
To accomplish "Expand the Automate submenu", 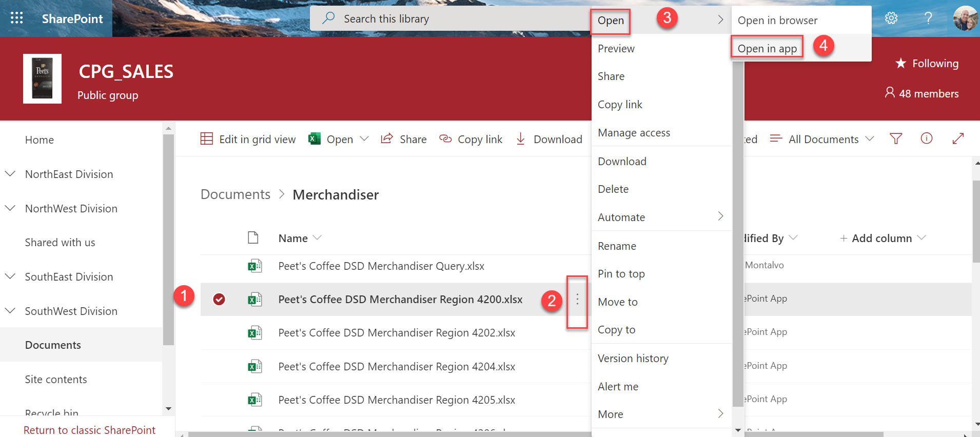I will pos(720,216).
